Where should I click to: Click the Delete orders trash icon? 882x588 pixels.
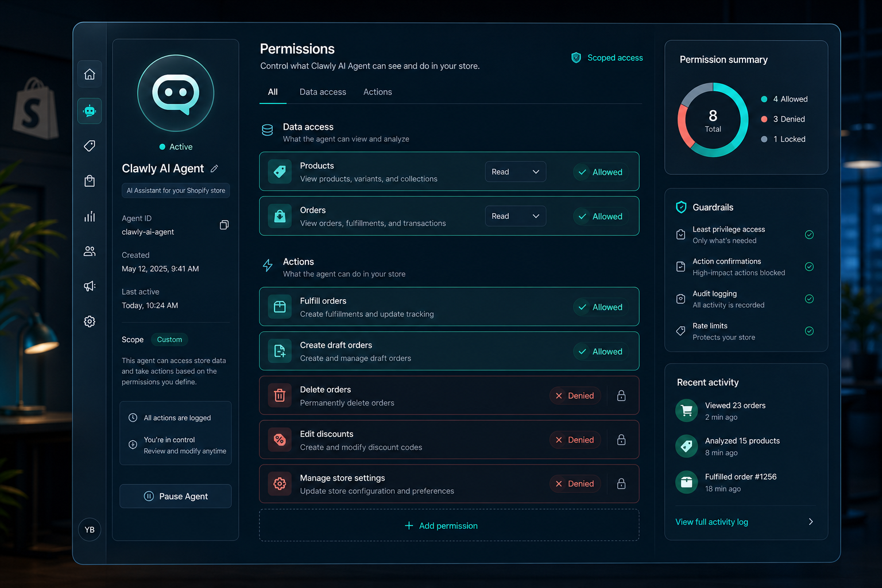tap(280, 396)
